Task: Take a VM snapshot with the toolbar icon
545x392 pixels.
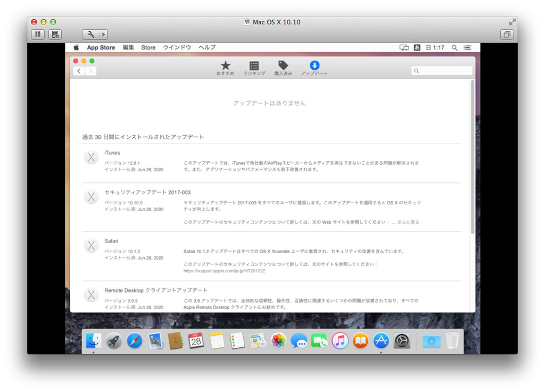Action: tap(55, 35)
